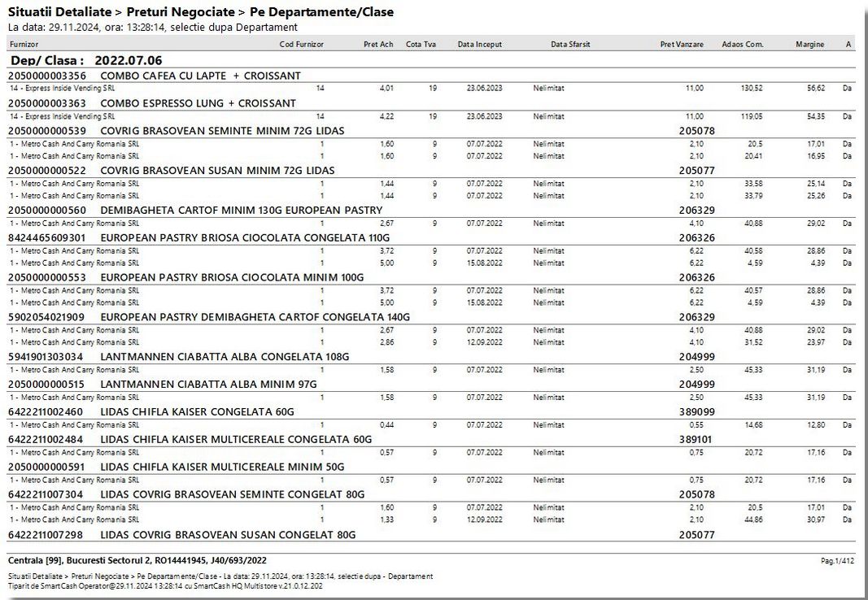The height and width of the screenshot is (600, 868).
Task: Click barcode 6422211007304
Action: click(x=47, y=495)
